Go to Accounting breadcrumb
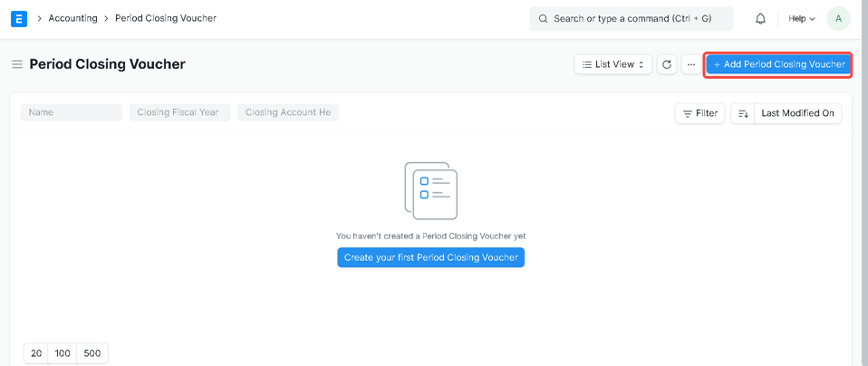 point(72,18)
